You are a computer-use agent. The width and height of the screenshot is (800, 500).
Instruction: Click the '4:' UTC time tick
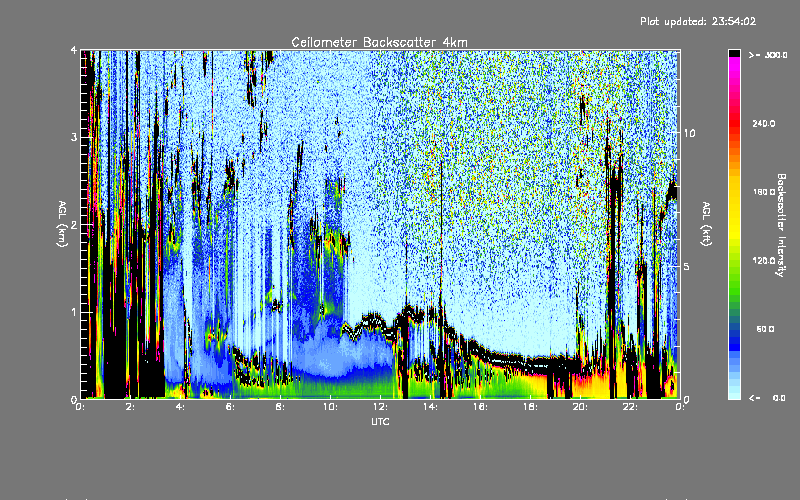click(181, 407)
